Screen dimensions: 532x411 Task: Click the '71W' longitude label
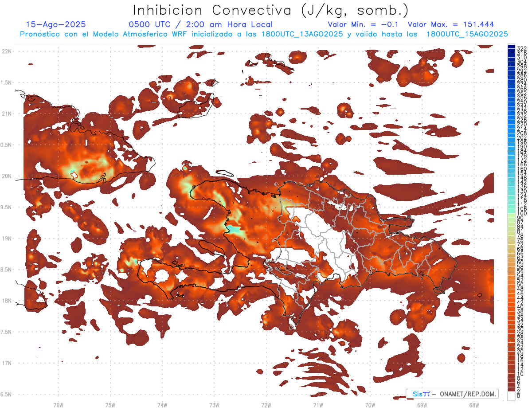[x=318, y=405]
